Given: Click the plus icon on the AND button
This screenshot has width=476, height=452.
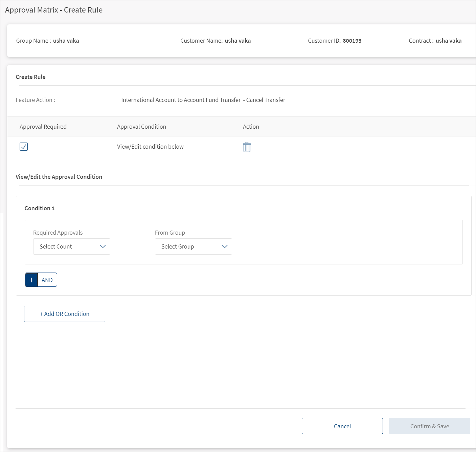Looking at the screenshot, I should (x=31, y=280).
